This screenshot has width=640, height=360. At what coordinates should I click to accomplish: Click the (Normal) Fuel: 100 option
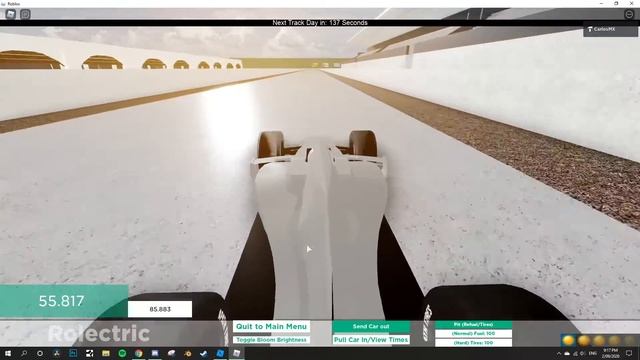click(473, 333)
